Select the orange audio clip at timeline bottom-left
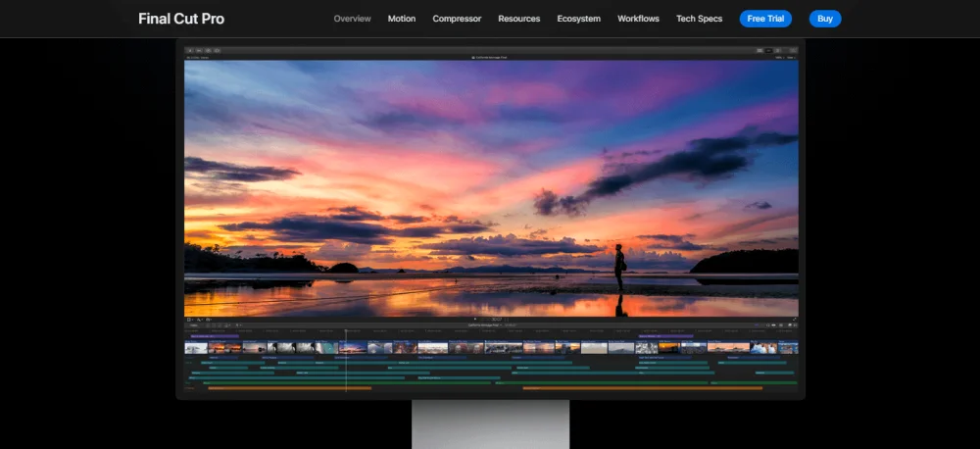This screenshot has width=980, height=449. [x=289, y=388]
